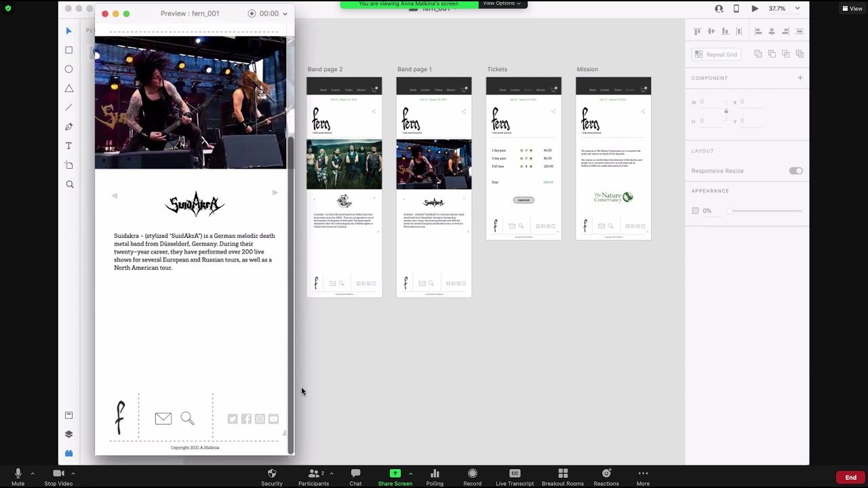Click the Desktop Preview play button
Viewport: 868px width, 488px height.
pos(755,9)
